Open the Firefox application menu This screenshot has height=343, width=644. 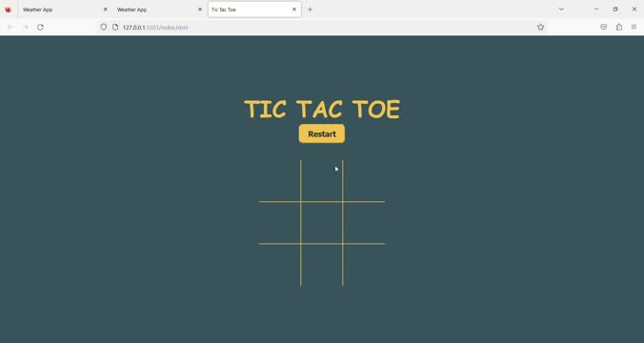pyautogui.click(x=634, y=27)
